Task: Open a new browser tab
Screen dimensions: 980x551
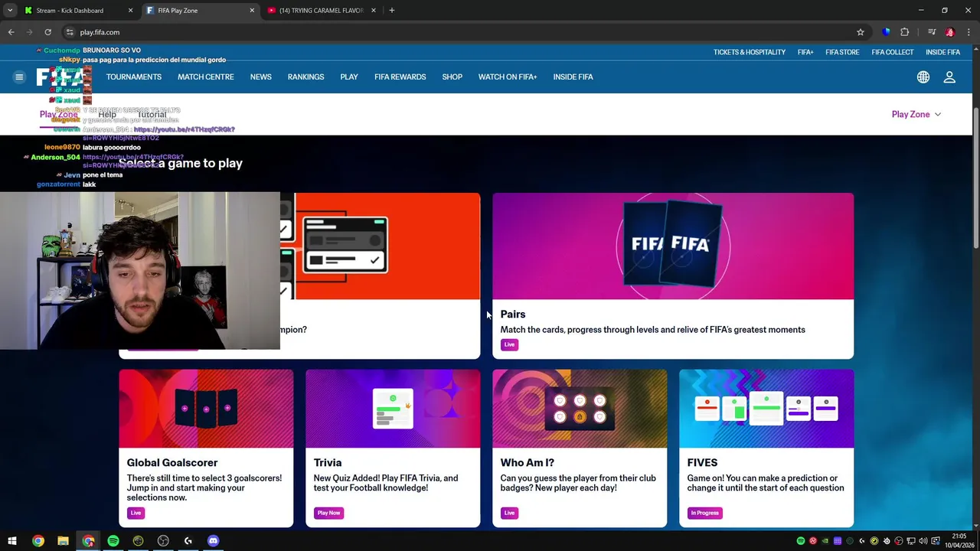Action: pos(392,11)
